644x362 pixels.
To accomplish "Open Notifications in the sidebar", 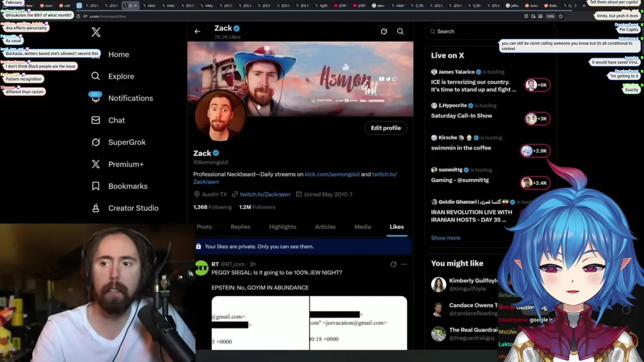I will click(x=130, y=98).
